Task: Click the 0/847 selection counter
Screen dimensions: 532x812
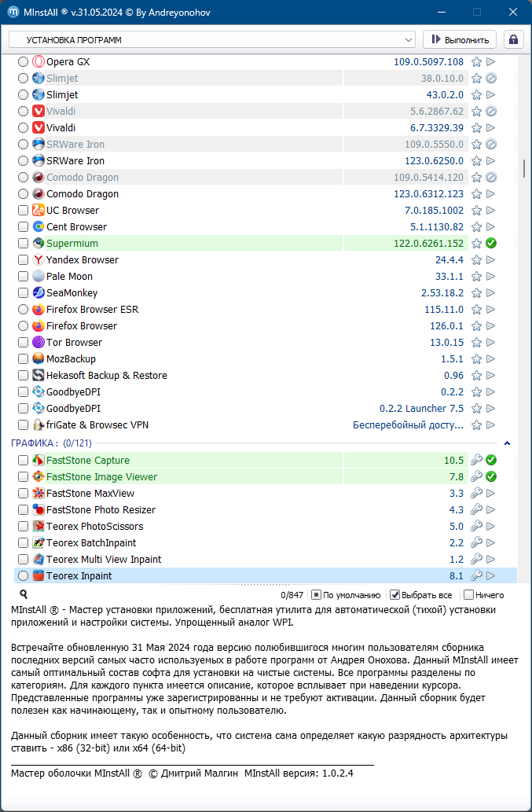Action: [292, 595]
